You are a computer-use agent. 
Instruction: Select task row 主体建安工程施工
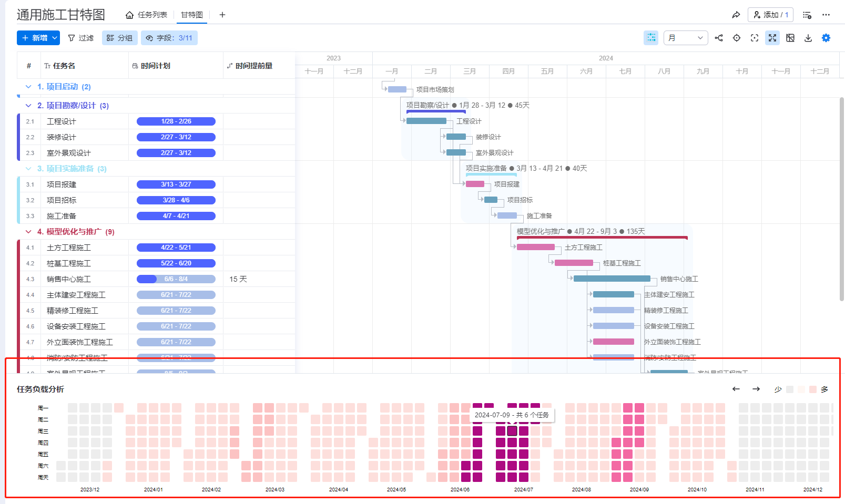tap(156, 295)
